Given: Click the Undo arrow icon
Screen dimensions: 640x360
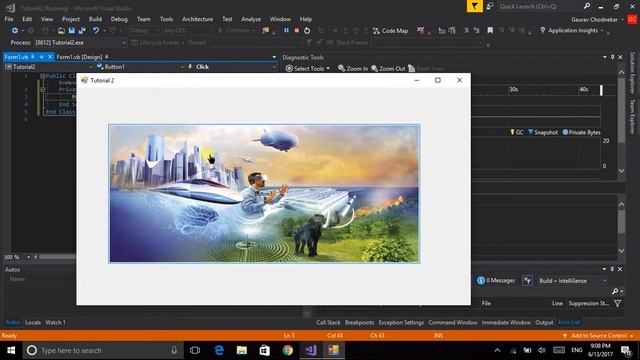Looking at the screenshot, I should 96,31.
